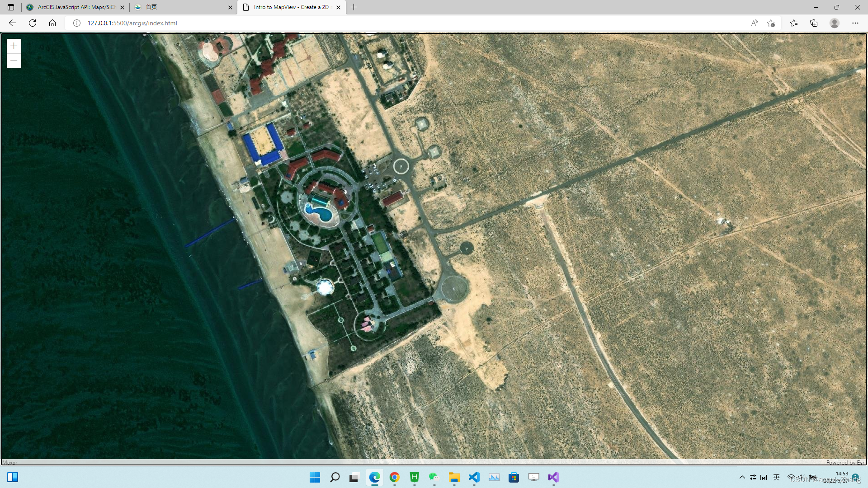Image resolution: width=868 pixels, height=488 pixels.
Task: Open the user profile menu
Action: (835, 23)
